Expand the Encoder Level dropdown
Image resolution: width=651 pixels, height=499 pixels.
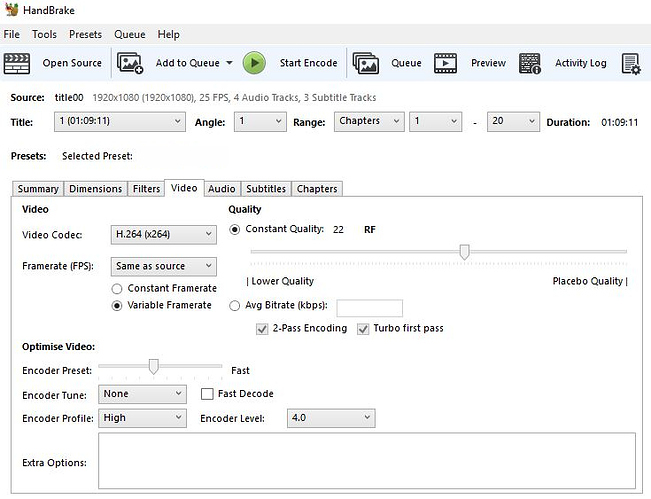coord(331,418)
